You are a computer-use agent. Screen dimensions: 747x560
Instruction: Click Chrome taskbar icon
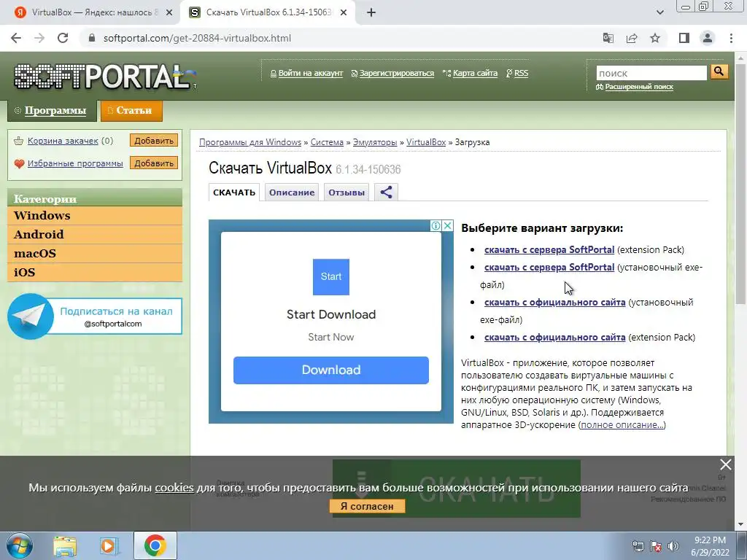click(155, 545)
